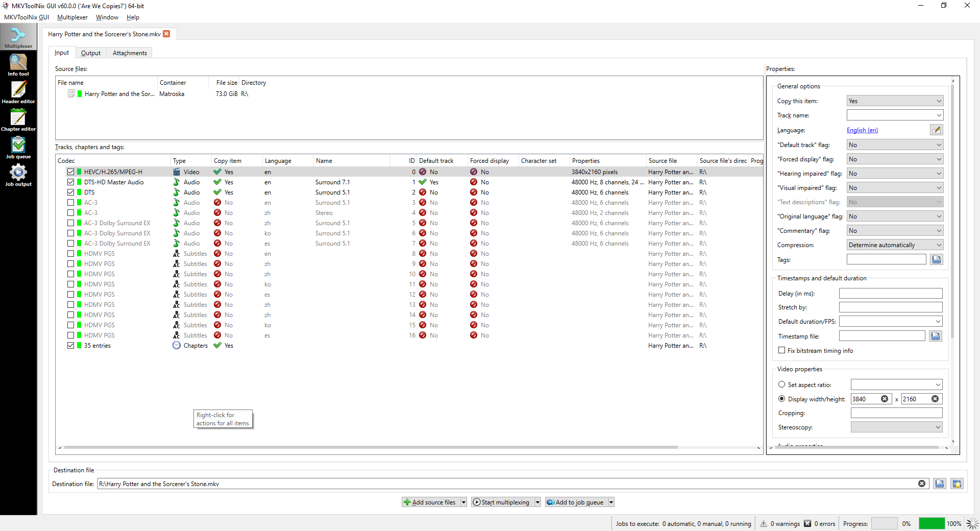
Task: Click the tracks list horizontal scrollbar
Action: point(371,447)
